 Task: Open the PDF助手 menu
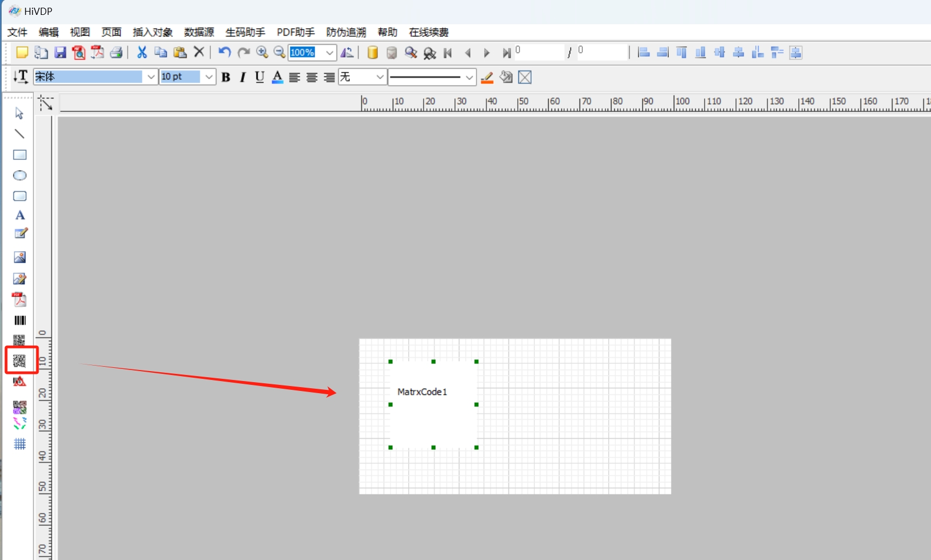tap(296, 32)
